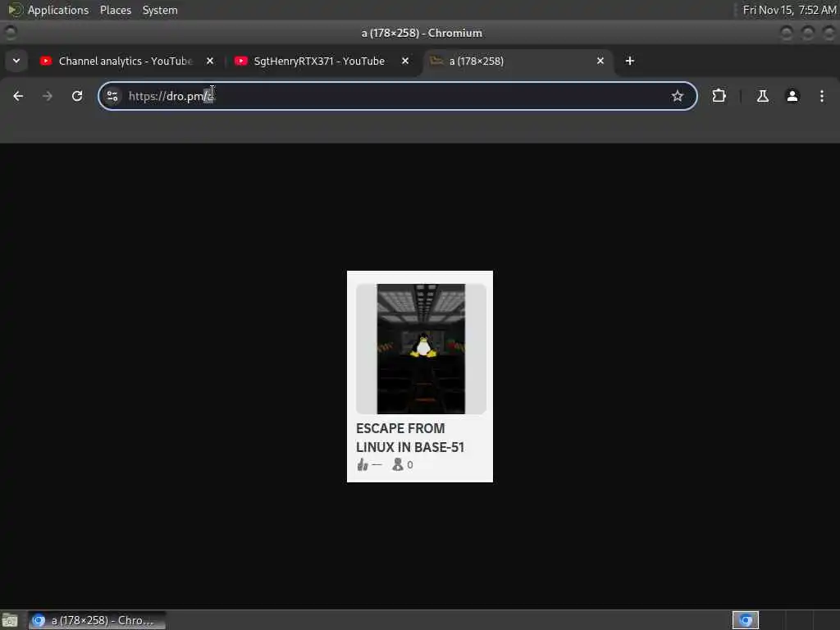Open the window menu button in title bar
This screenshot has height=630, width=840.
tap(10, 33)
